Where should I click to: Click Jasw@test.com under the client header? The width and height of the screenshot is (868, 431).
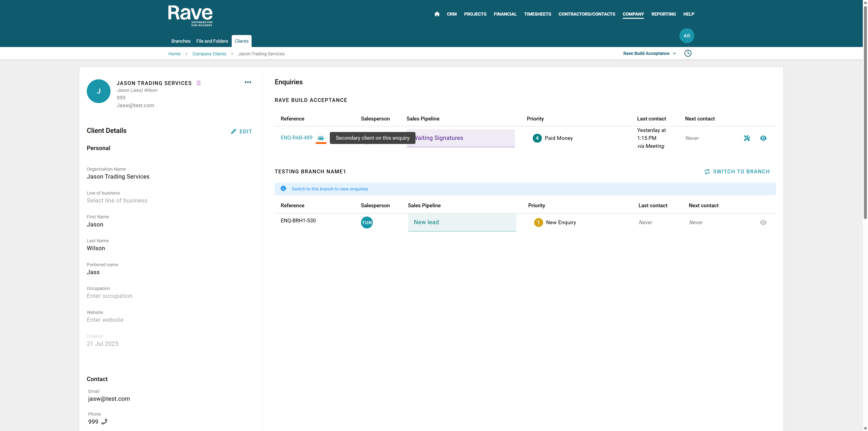(x=135, y=106)
